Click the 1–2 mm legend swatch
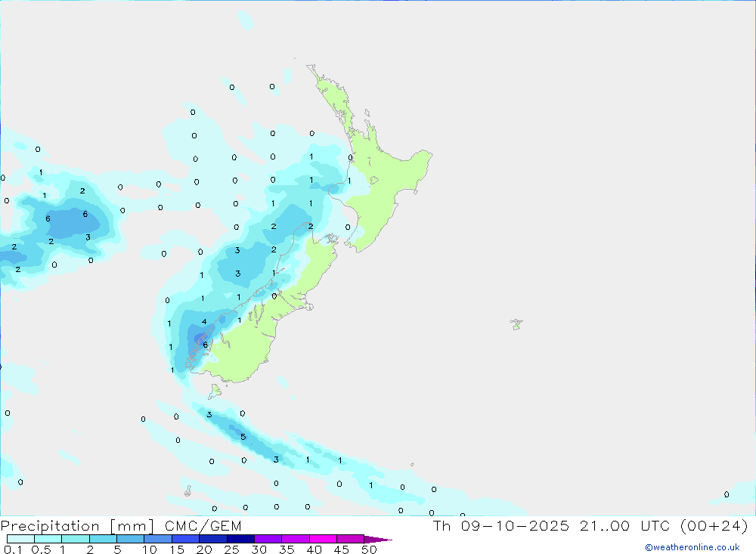 (x=76, y=539)
